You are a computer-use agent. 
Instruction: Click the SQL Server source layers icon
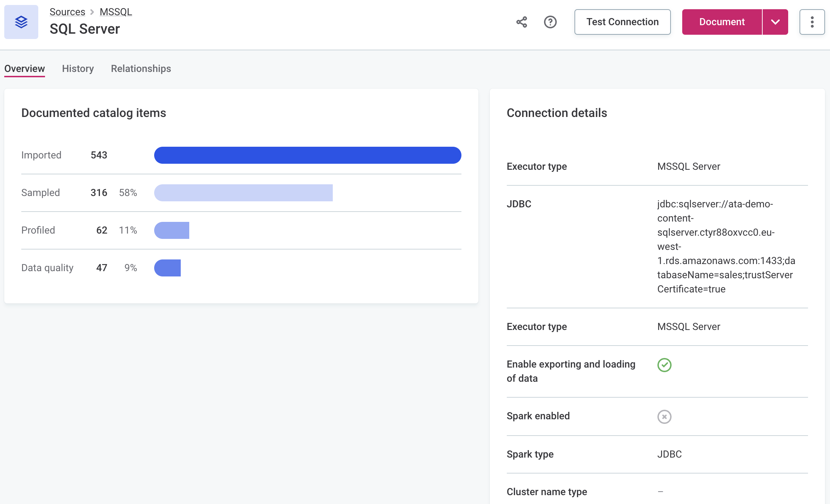(x=21, y=22)
